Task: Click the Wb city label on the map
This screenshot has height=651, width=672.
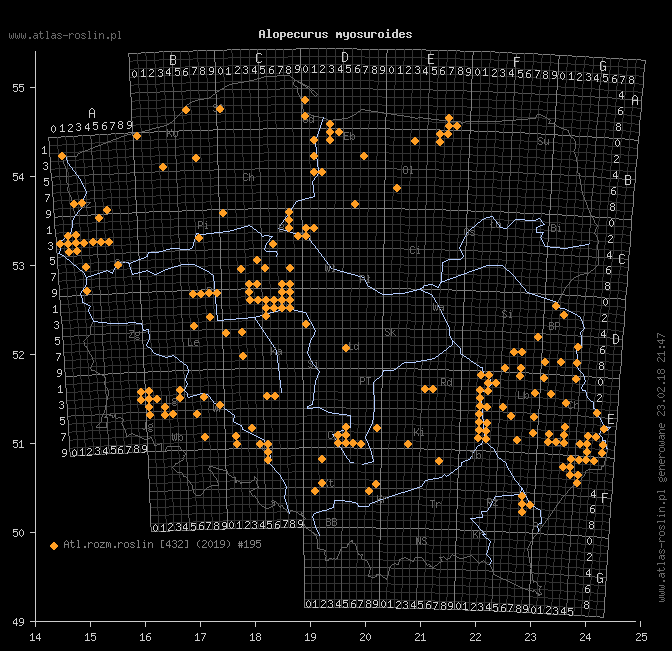Action: click(x=177, y=438)
